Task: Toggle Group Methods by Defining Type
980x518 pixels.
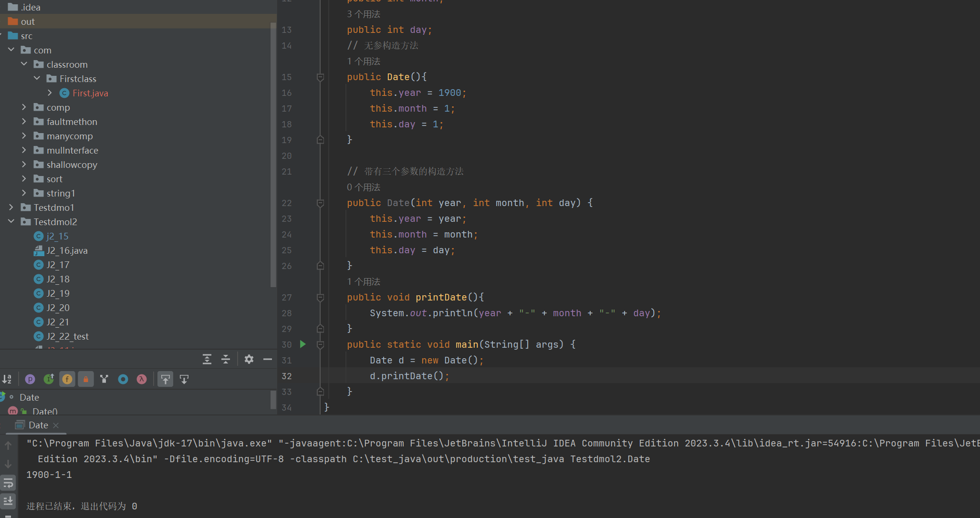Action: [x=104, y=379]
